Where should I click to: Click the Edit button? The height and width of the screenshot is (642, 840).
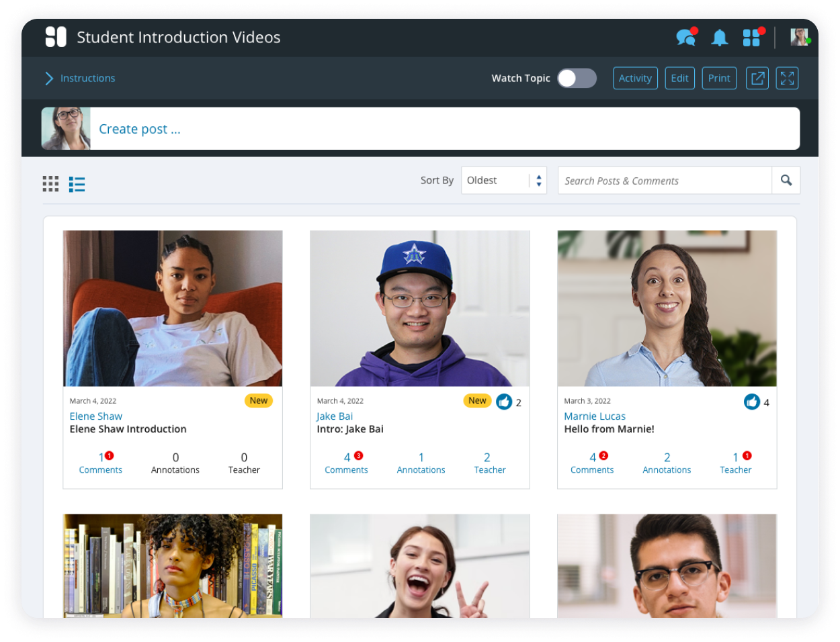coord(679,78)
